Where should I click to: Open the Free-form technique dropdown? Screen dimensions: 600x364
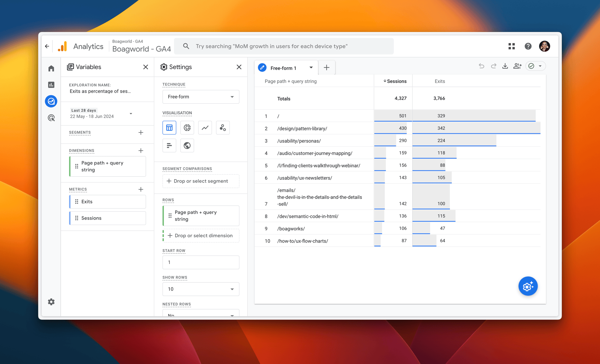click(201, 96)
